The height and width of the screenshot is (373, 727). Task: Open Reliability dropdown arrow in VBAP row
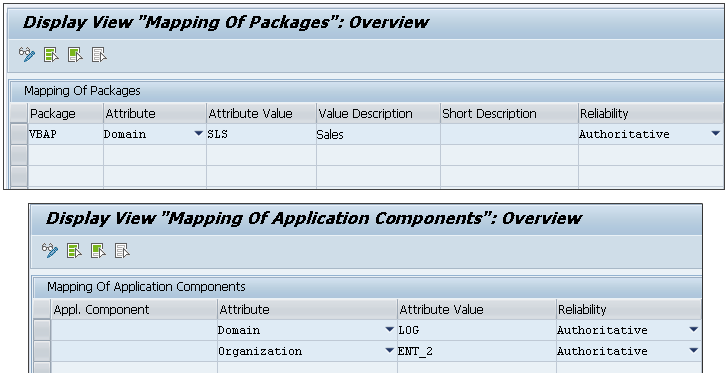coord(715,134)
